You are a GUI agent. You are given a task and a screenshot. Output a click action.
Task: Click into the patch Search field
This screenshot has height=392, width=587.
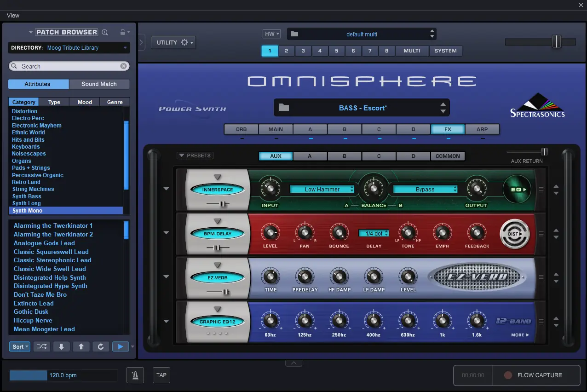[x=69, y=66]
